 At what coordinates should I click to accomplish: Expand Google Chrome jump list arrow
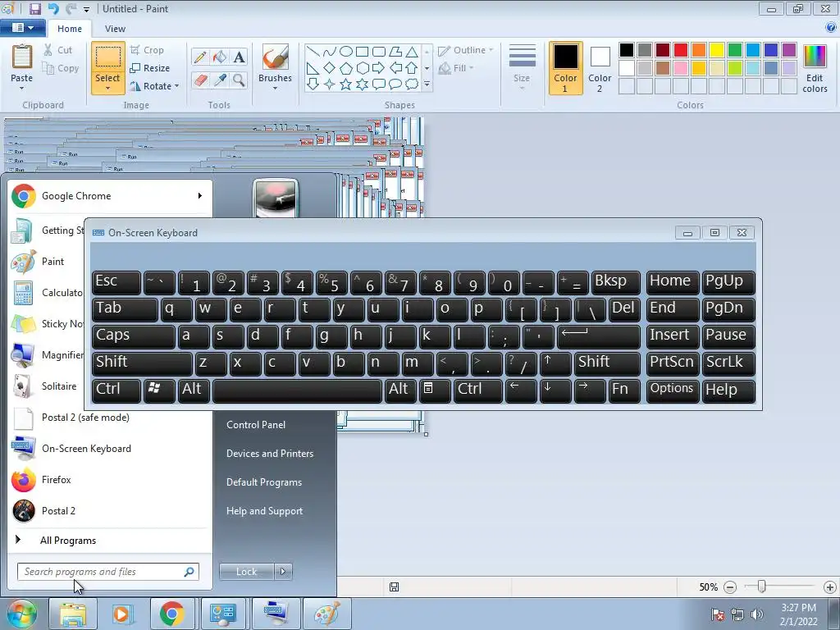200,196
